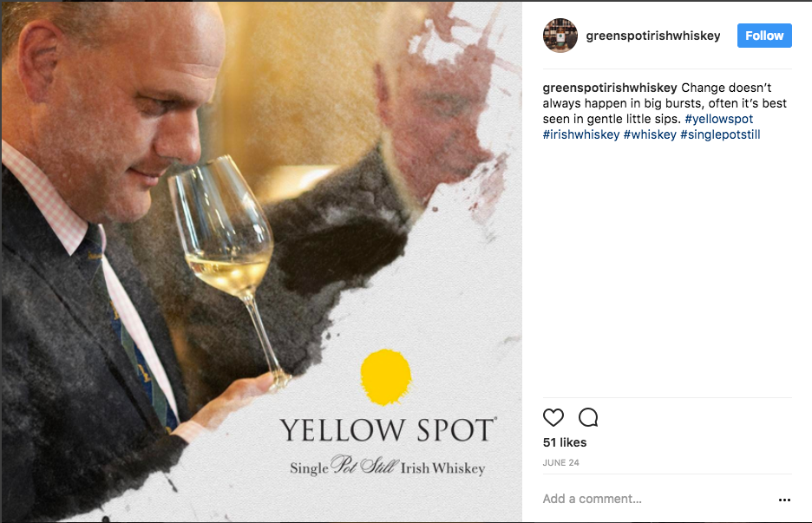Viewport: 812px width, 523px height.
Task: View the 51 likes list
Action: pyautogui.click(x=565, y=442)
